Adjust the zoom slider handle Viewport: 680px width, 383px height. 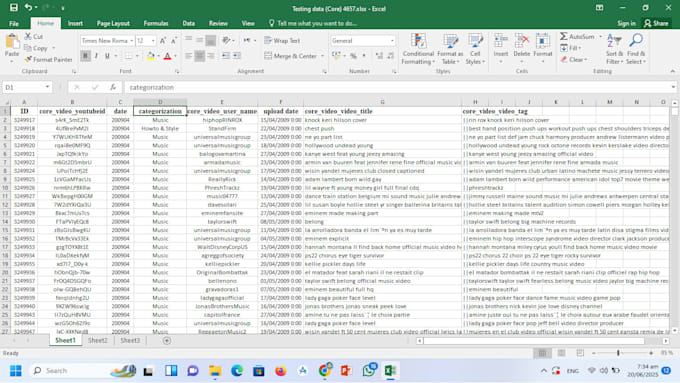pos(618,353)
